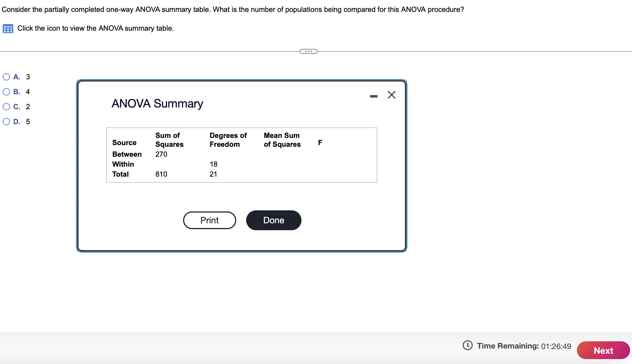Select answer option B (4)
This screenshot has width=632, height=364.
tap(6, 92)
